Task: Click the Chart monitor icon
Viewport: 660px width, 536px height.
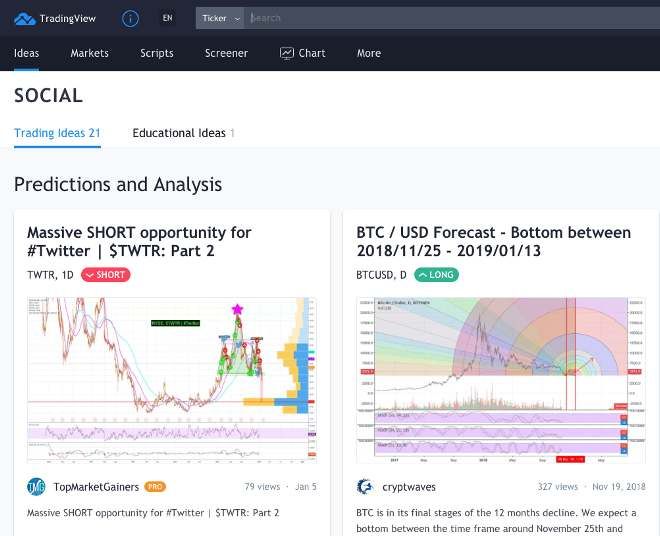Action: [x=287, y=53]
